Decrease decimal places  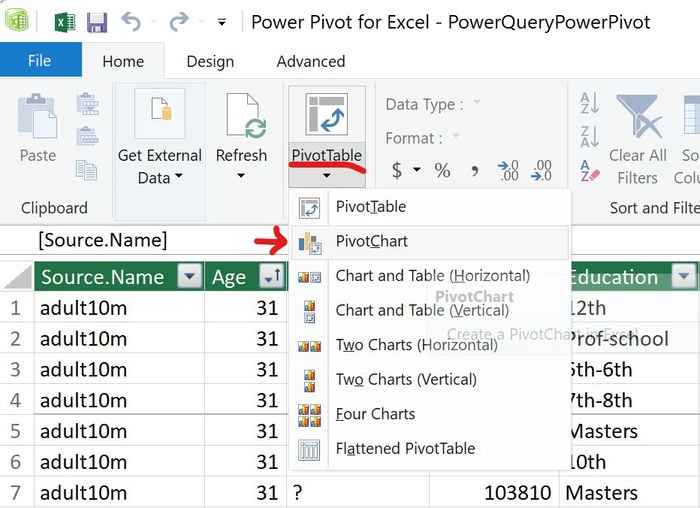tap(541, 170)
